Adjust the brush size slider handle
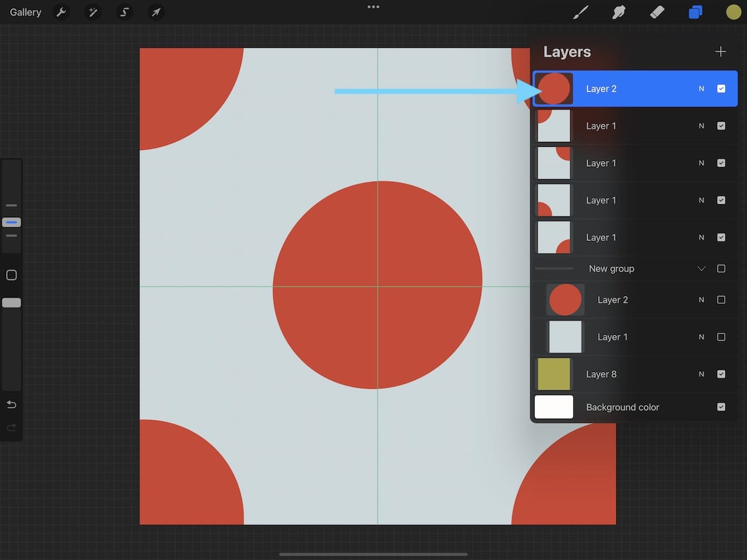The height and width of the screenshot is (560, 747). pos(11,222)
